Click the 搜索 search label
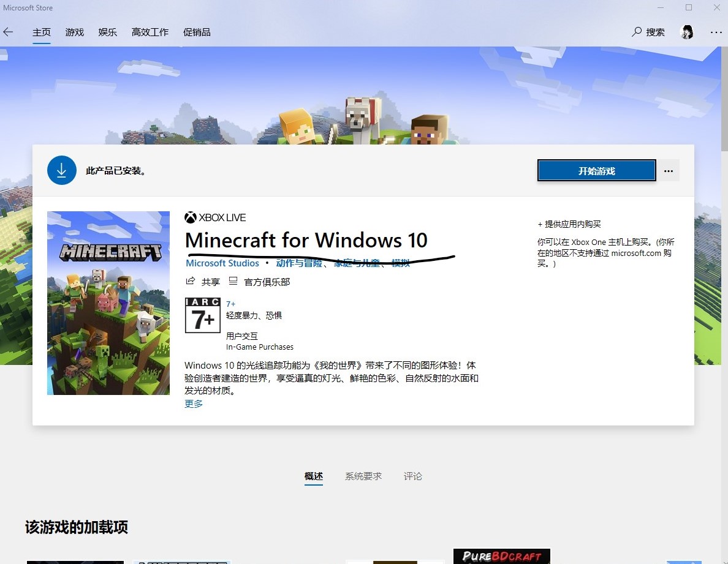 655,32
